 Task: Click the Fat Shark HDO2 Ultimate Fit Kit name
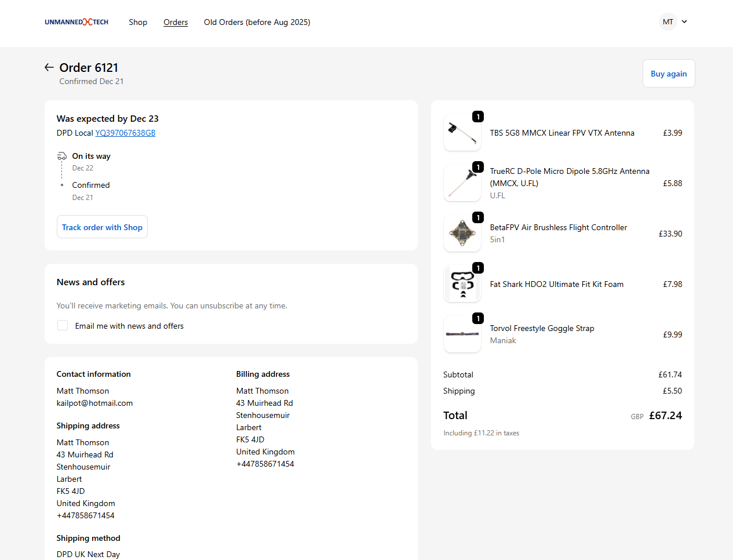click(x=556, y=284)
